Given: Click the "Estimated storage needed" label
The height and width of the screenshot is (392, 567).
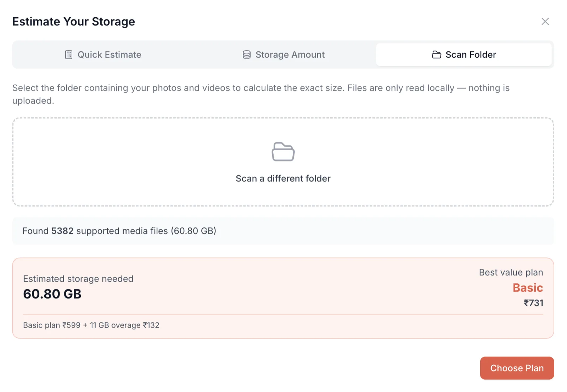Looking at the screenshot, I should click(78, 279).
